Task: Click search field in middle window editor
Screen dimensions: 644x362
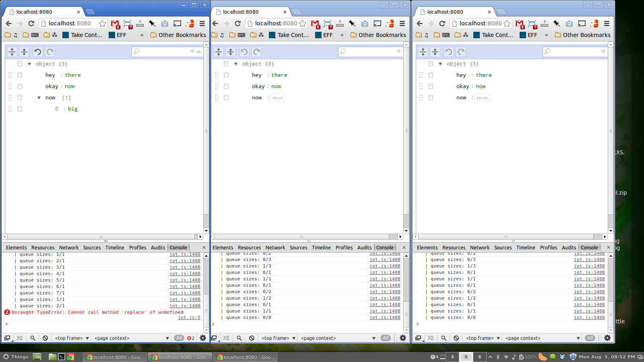Action: pyautogui.click(x=371, y=51)
